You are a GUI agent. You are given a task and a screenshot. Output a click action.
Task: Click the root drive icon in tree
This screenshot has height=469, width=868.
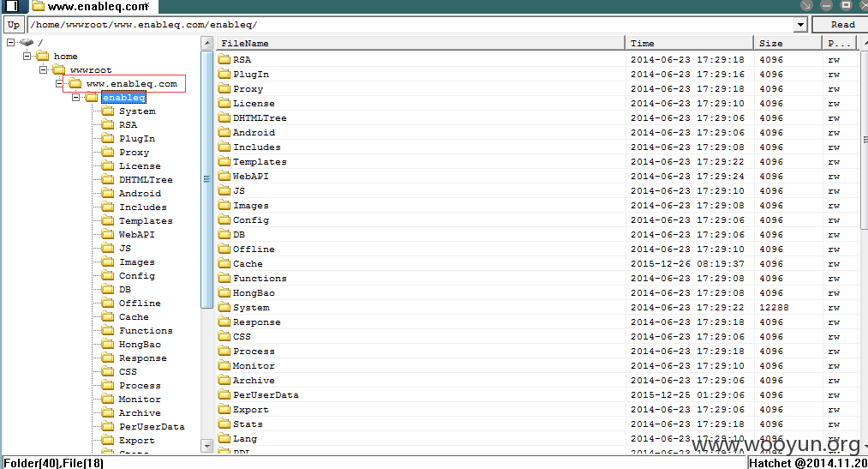(27, 42)
